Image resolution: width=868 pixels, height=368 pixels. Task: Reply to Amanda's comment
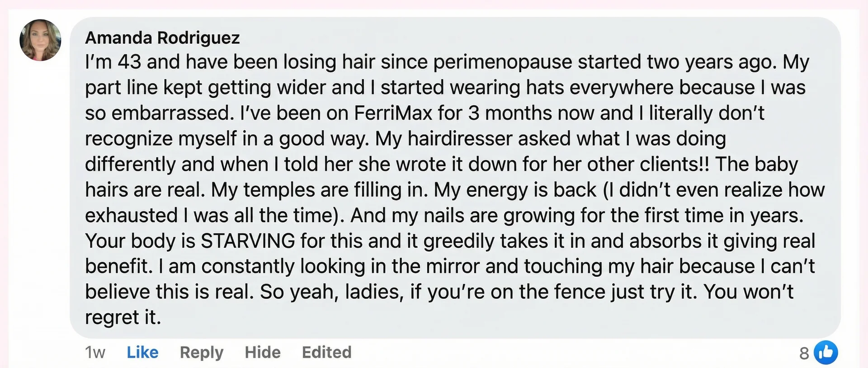201,352
